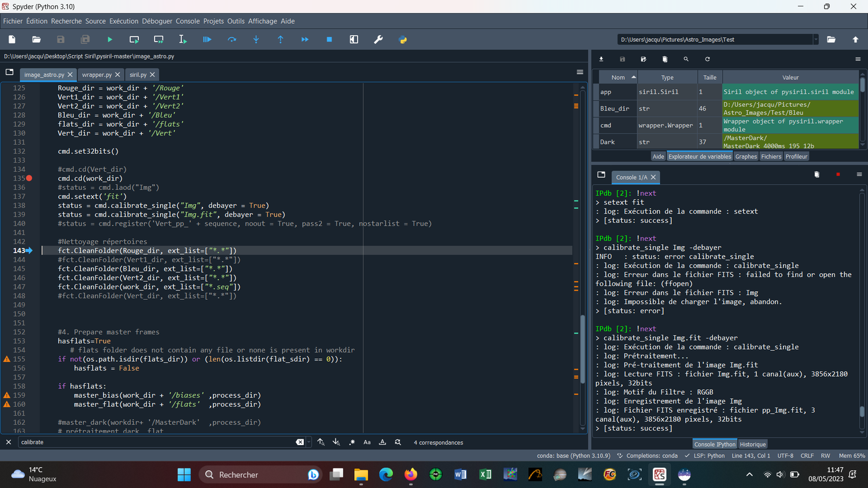Refresh variables in the Variable Explorer

coord(707,59)
